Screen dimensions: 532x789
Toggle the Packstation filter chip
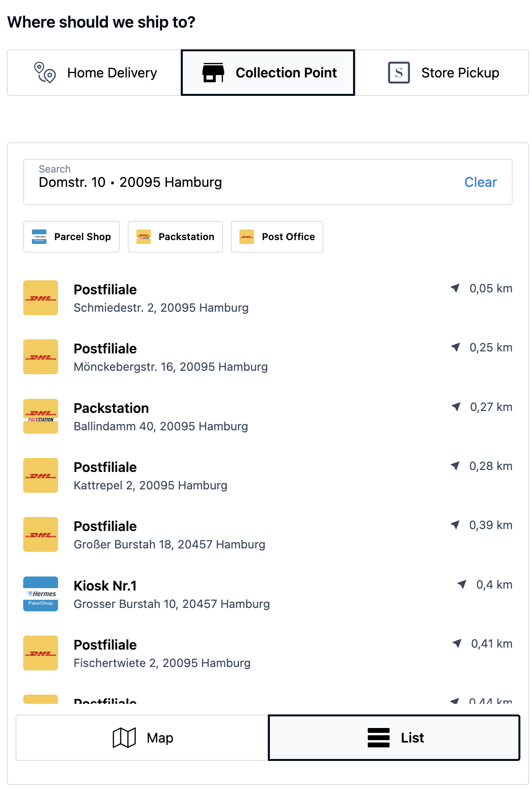pyautogui.click(x=175, y=237)
